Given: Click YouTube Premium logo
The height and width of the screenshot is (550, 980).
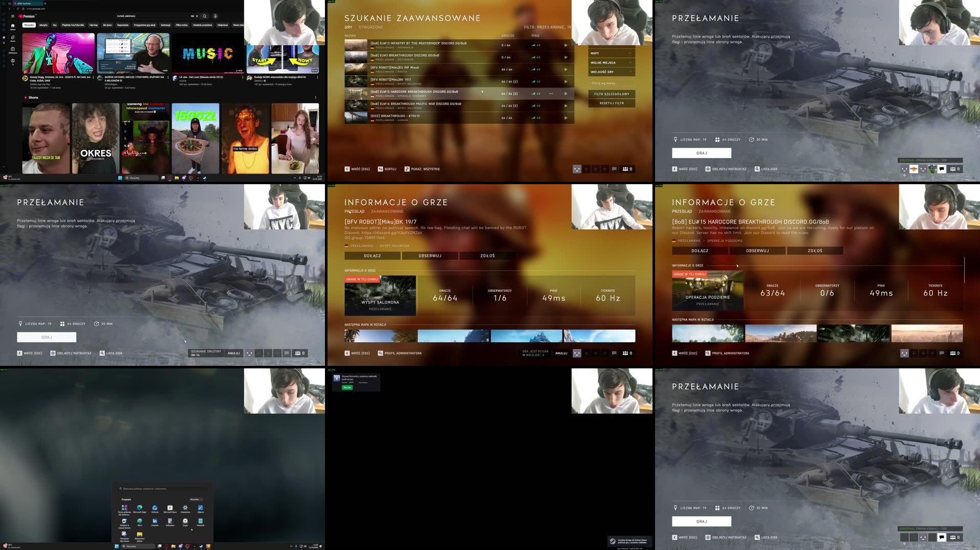Looking at the screenshot, I should pyautogui.click(x=27, y=16).
